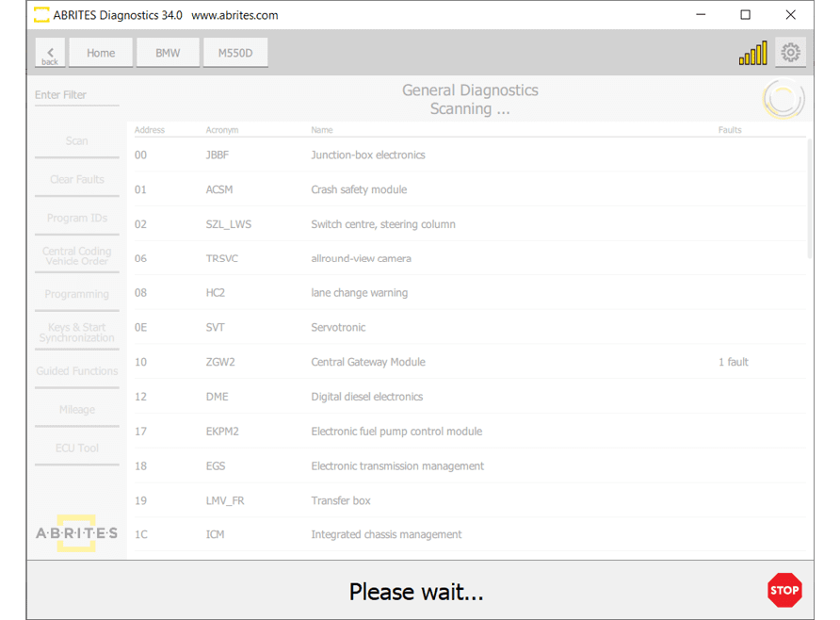Go to the Home breadcrumb
840x620 pixels.
(x=101, y=53)
